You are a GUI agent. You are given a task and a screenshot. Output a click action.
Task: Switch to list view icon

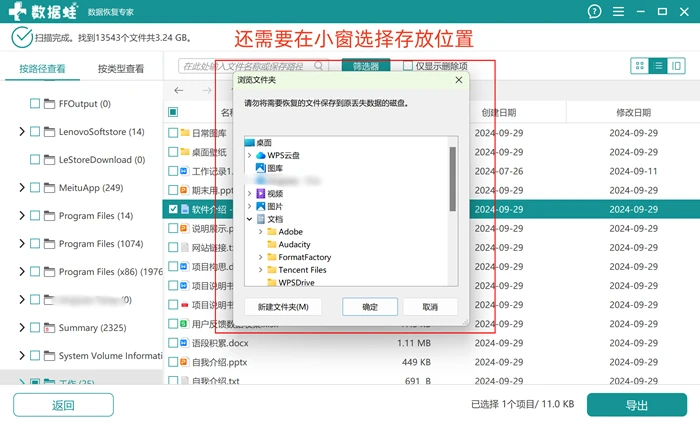click(x=658, y=66)
